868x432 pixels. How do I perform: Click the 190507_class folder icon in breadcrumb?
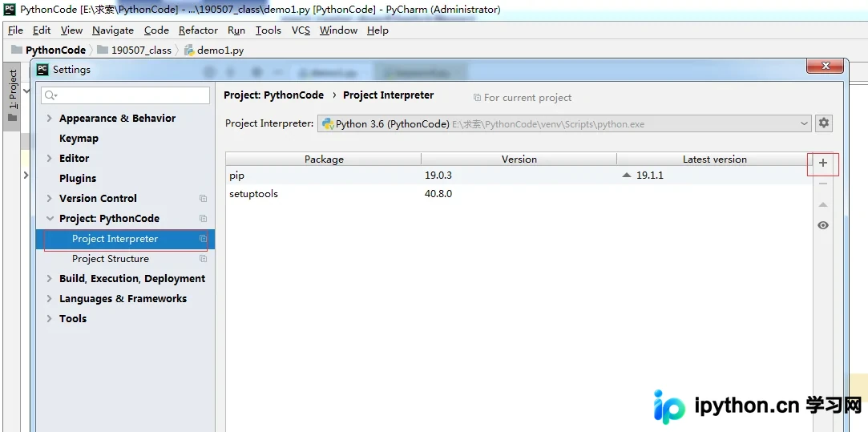click(x=103, y=50)
